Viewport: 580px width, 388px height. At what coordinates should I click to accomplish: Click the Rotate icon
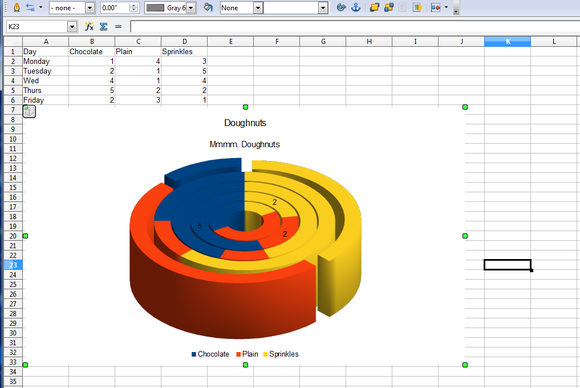(341, 7)
